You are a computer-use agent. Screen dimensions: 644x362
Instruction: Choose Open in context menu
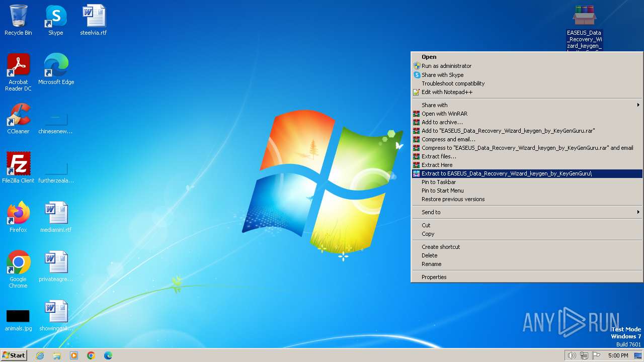pyautogui.click(x=527, y=57)
